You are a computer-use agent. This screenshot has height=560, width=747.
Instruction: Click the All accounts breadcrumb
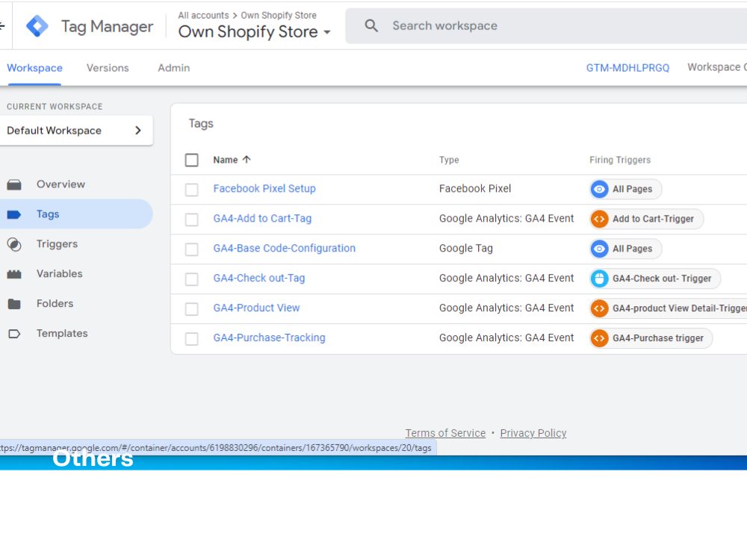pyautogui.click(x=203, y=15)
